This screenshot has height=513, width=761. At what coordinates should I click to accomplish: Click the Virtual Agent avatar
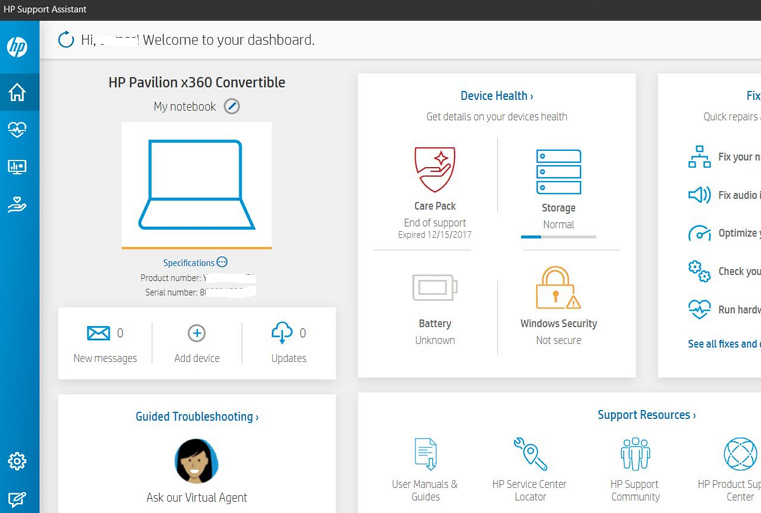point(197,461)
